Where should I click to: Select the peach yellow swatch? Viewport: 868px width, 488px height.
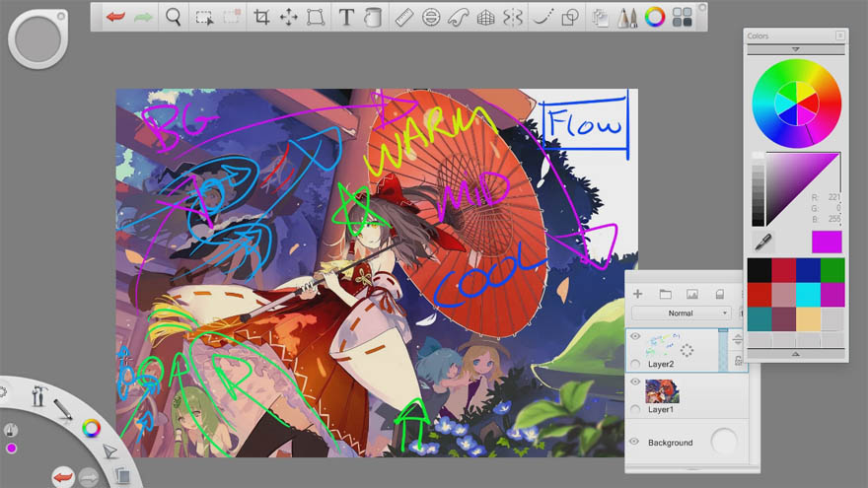click(x=808, y=318)
